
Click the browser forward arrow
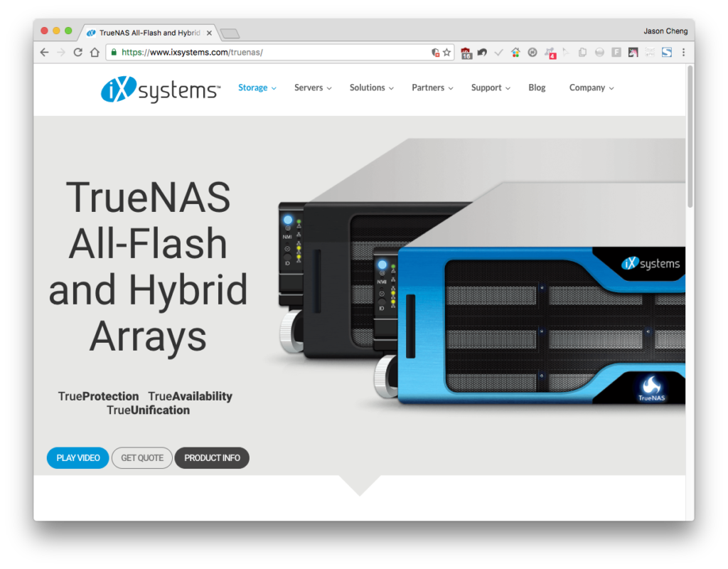click(61, 53)
